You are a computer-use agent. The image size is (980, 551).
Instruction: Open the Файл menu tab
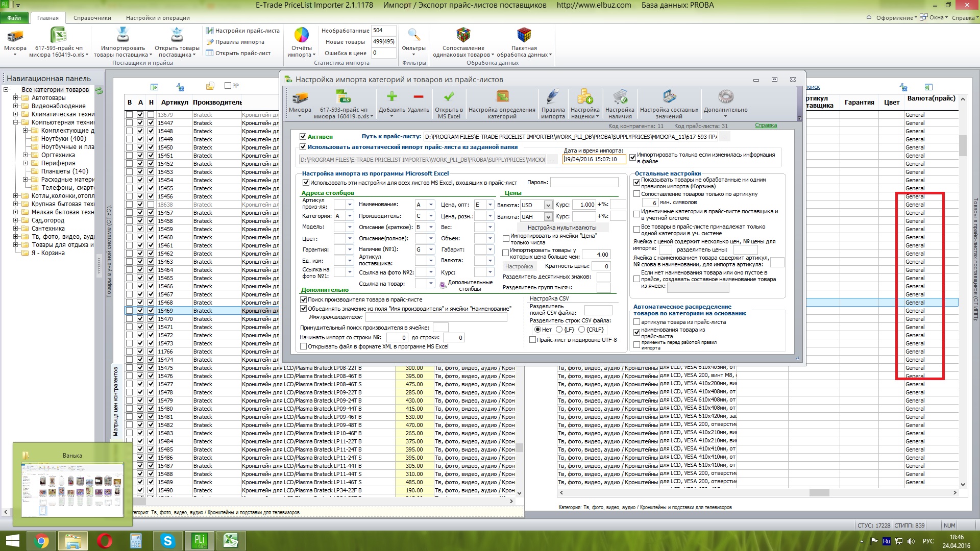coord(14,18)
